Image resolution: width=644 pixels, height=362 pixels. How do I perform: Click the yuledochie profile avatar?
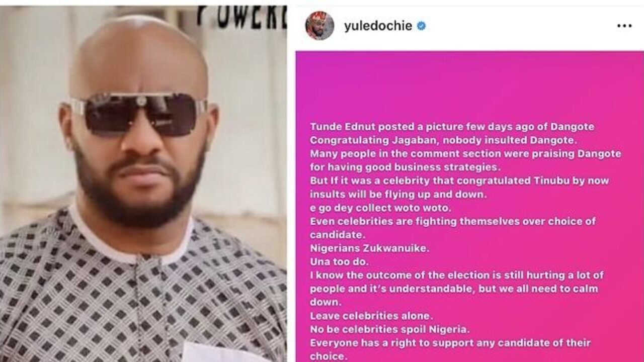coord(319,26)
